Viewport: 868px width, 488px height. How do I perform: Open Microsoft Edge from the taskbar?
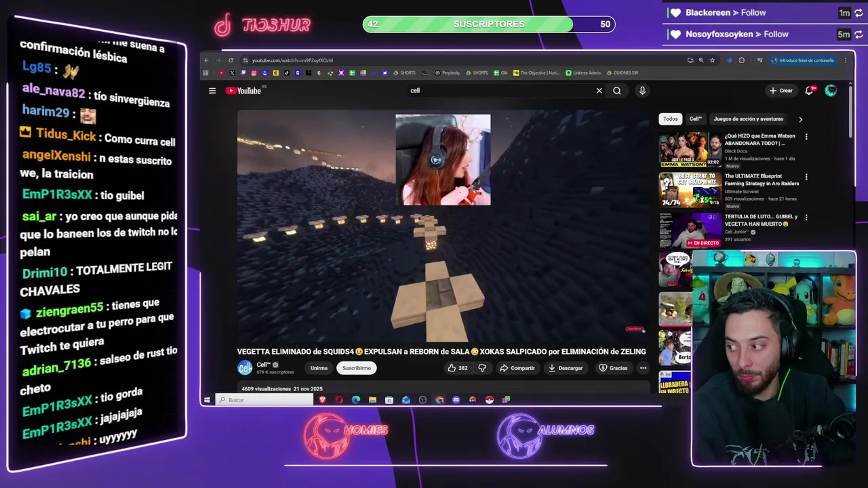click(x=356, y=400)
